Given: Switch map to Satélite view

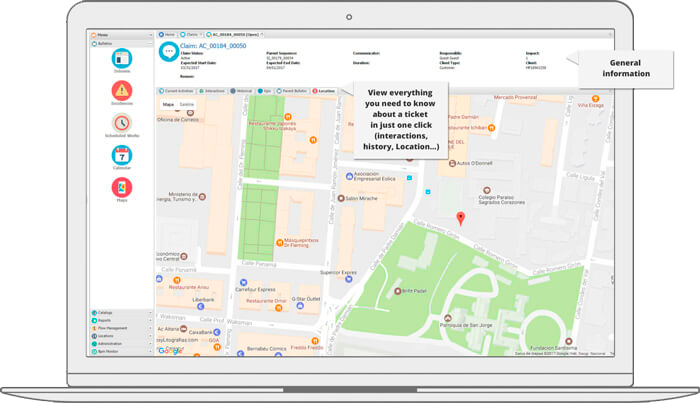Looking at the screenshot, I should [187, 104].
